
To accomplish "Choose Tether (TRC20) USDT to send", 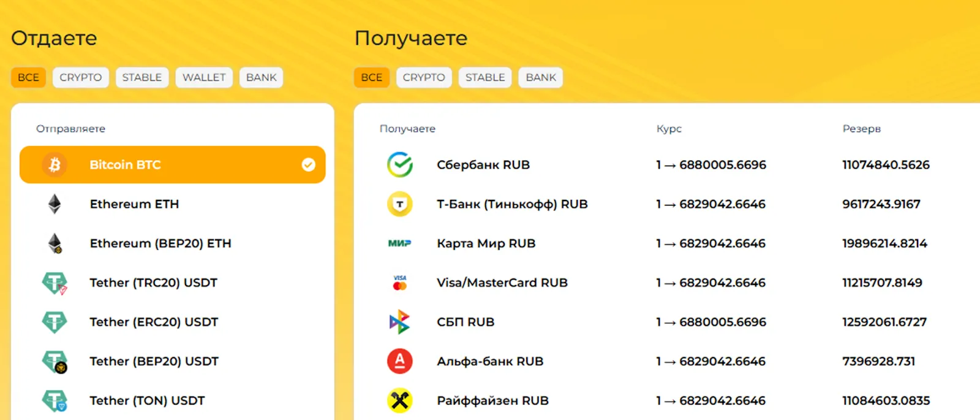I will [x=173, y=283].
